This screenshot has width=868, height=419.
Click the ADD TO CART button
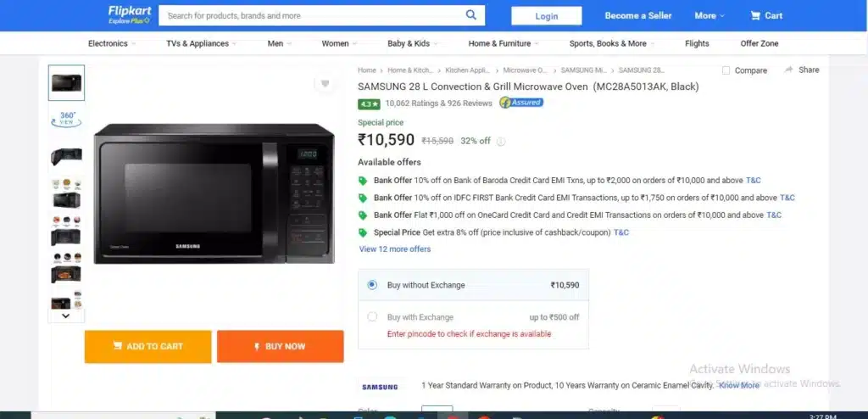pyautogui.click(x=147, y=346)
